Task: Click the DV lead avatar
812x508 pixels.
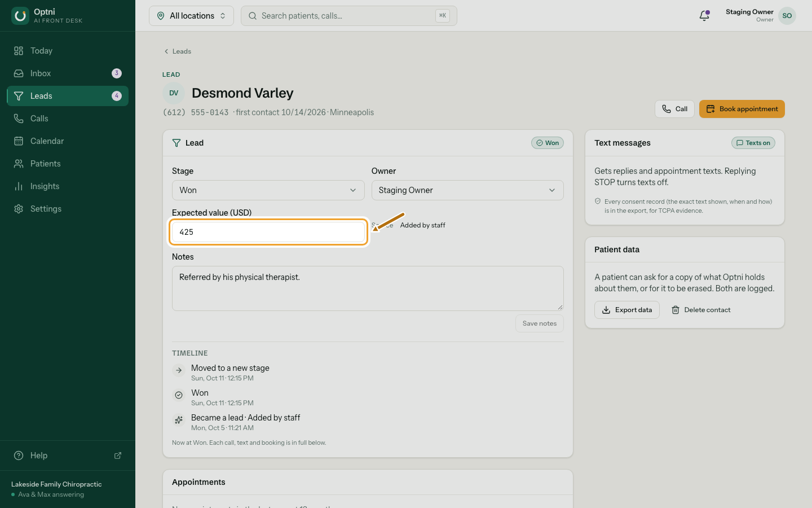Action: (174, 93)
